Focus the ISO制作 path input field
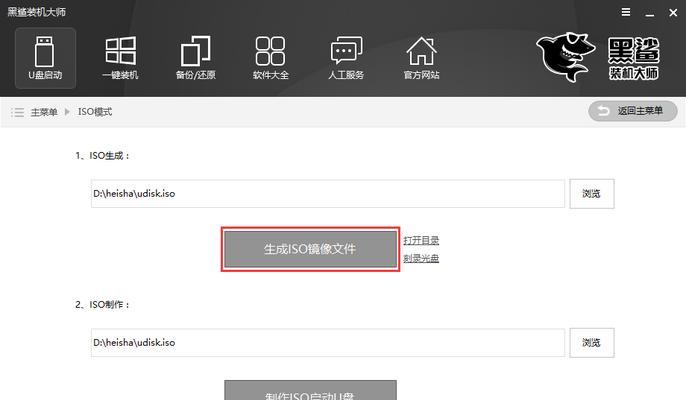The image size is (686, 400). click(x=328, y=343)
